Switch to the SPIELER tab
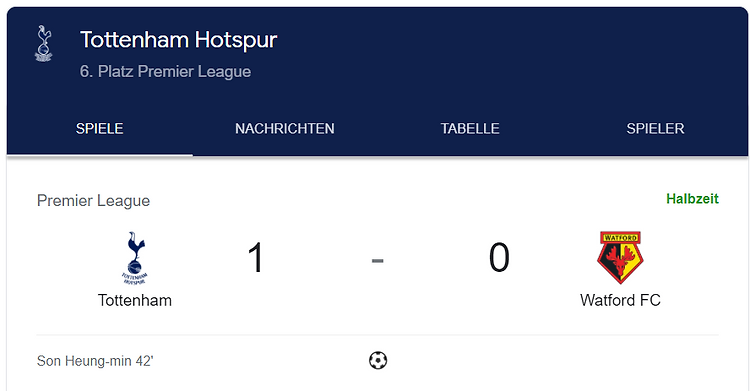The image size is (750, 391). pos(655,128)
